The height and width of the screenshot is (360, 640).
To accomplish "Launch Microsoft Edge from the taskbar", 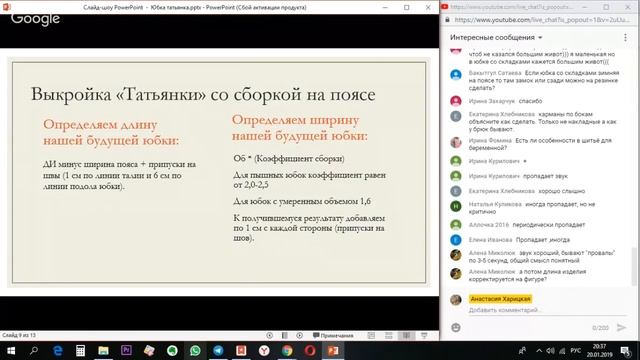I will 58,351.
